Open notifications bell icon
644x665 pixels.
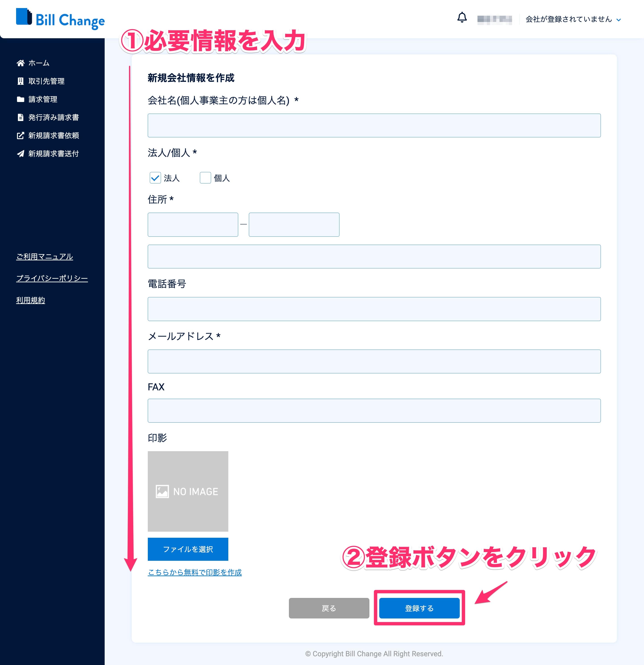click(462, 17)
